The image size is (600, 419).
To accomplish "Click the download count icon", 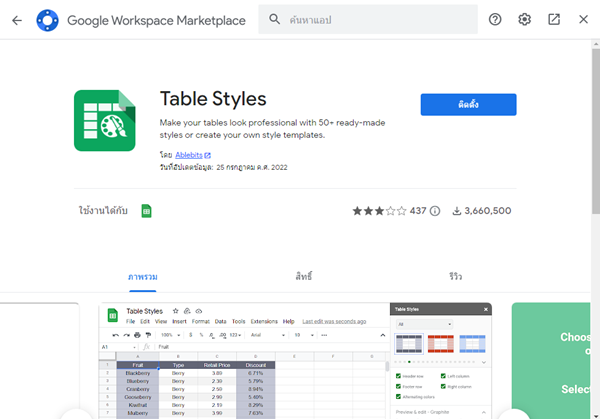I will coord(457,211).
